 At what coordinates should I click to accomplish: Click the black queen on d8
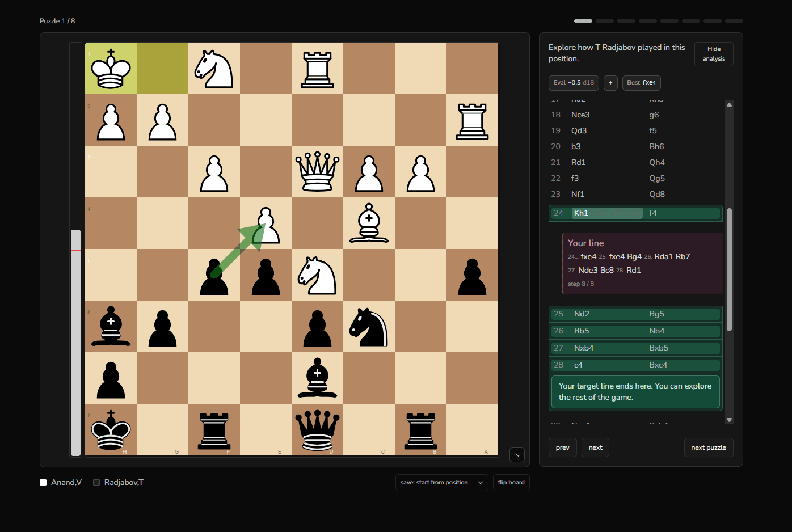click(317, 430)
